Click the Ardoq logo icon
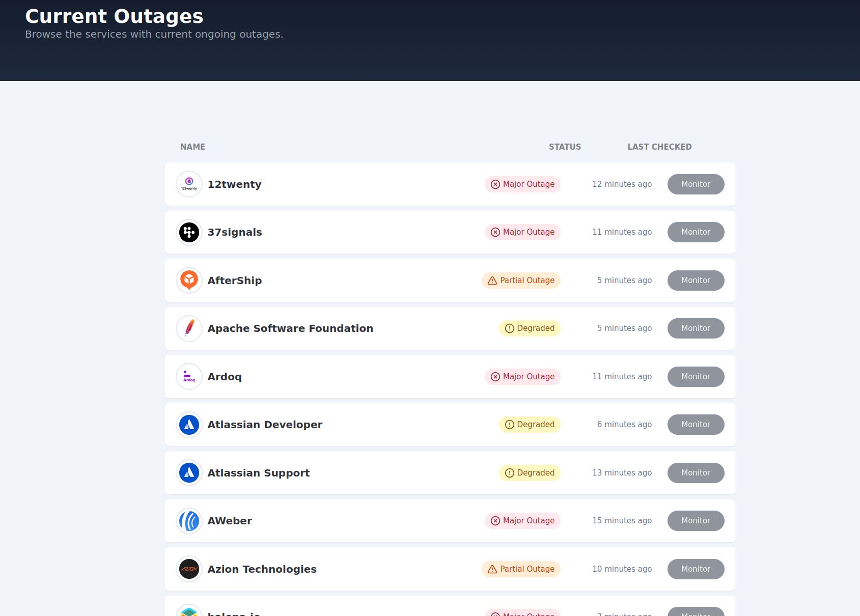 coord(189,376)
